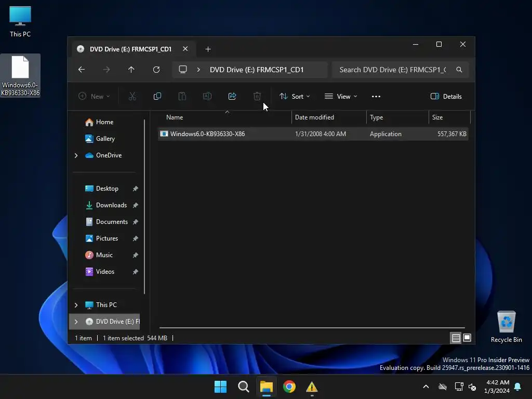
Task: Expand the DVD Drive (E:) node
Action: pyautogui.click(x=76, y=322)
